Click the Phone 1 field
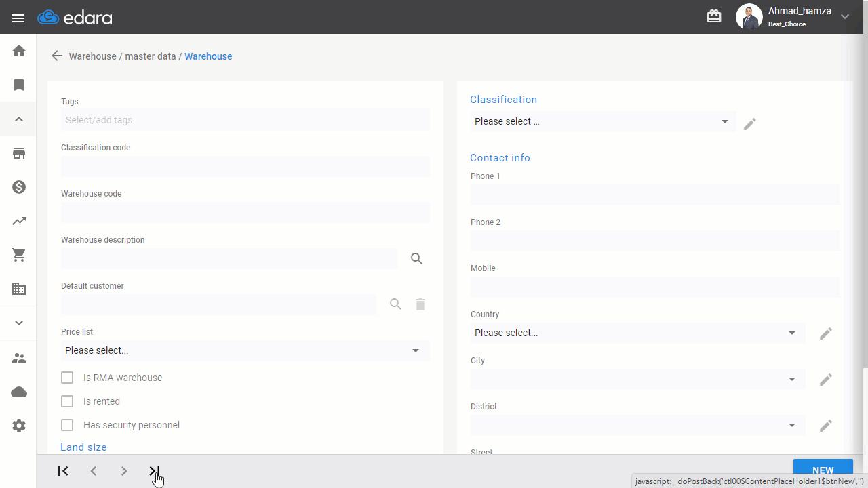Screen dimensions: 868x488 655,195
